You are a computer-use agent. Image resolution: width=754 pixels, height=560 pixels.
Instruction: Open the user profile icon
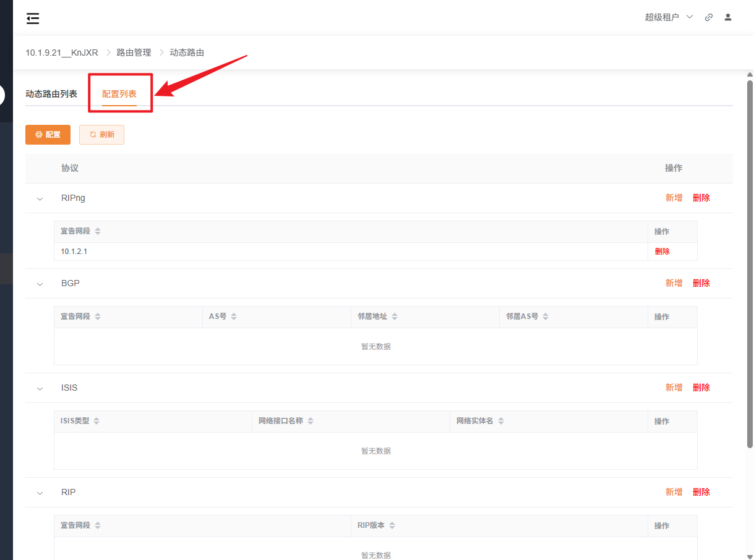coord(728,17)
